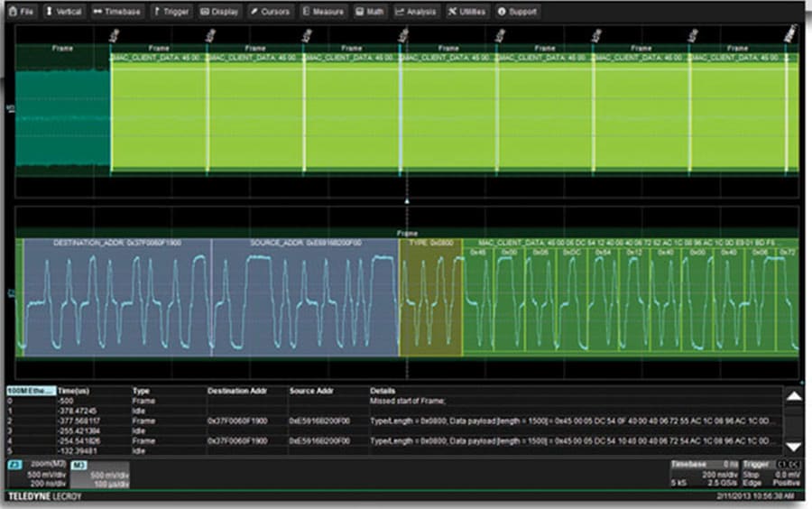This screenshot has height=509, width=812.
Task: Click the 2.5 GS/s sample rate value
Action: click(722, 483)
